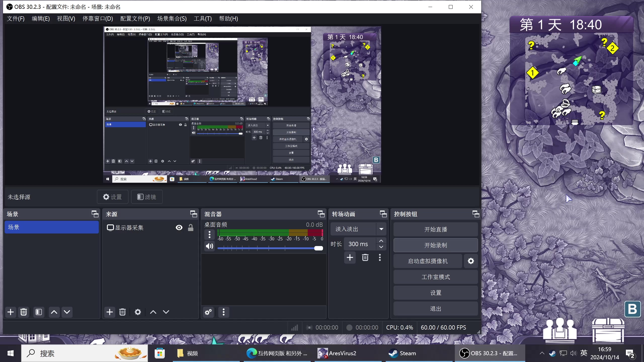Open transition properties three-dot menu
Image resolution: width=644 pixels, height=362 pixels.
pos(380,257)
